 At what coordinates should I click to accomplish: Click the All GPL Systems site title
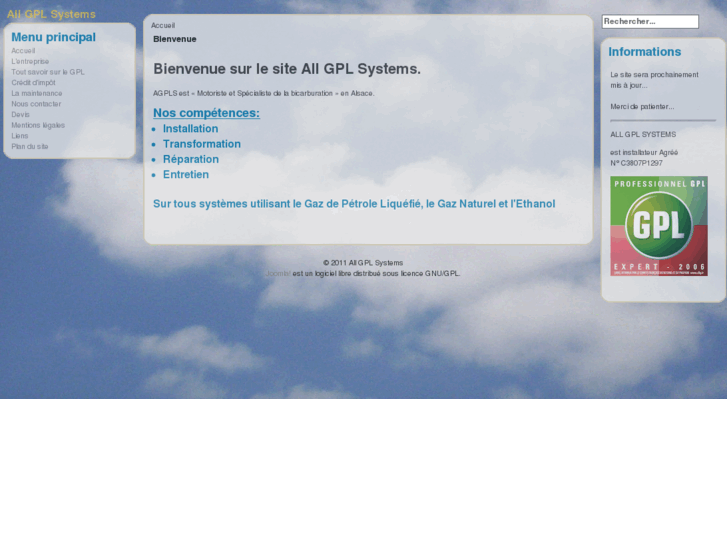pyautogui.click(x=51, y=14)
